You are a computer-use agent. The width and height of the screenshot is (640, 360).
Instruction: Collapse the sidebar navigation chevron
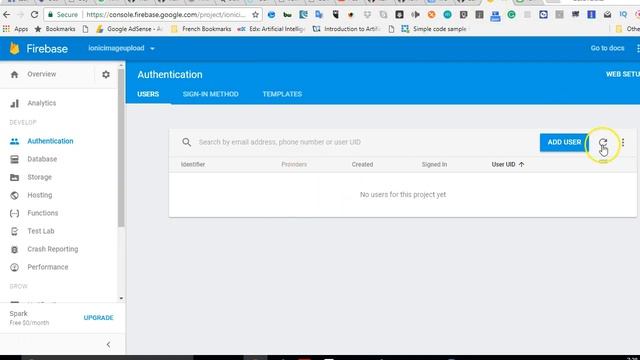coord(108,345)
